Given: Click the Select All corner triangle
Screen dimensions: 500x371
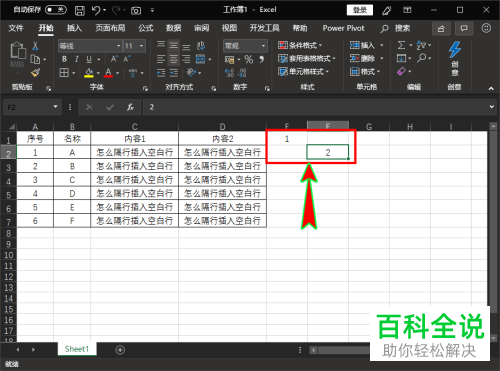Looking at the screenshot, I should tap(11, 126).
